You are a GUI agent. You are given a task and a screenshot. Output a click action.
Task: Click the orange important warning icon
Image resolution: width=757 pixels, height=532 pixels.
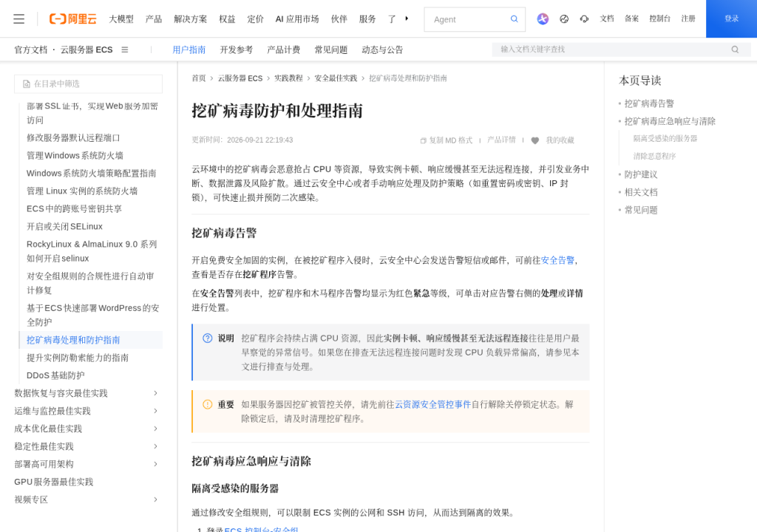208,405
